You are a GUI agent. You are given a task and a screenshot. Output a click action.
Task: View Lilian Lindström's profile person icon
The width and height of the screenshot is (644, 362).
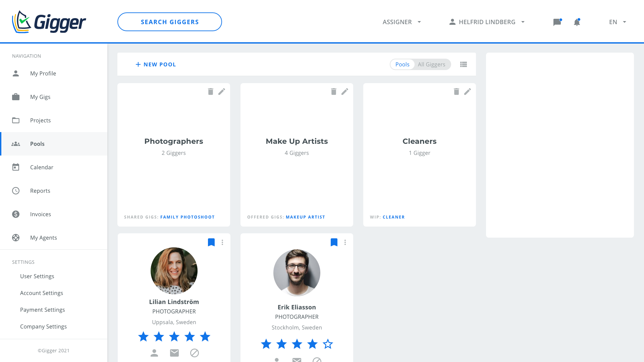(x=154, y=353)
